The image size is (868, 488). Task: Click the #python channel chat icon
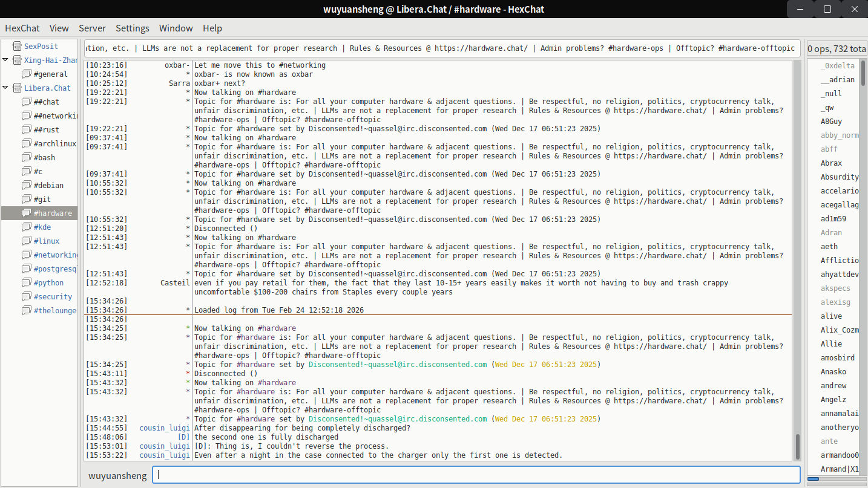tap(27, 282)
